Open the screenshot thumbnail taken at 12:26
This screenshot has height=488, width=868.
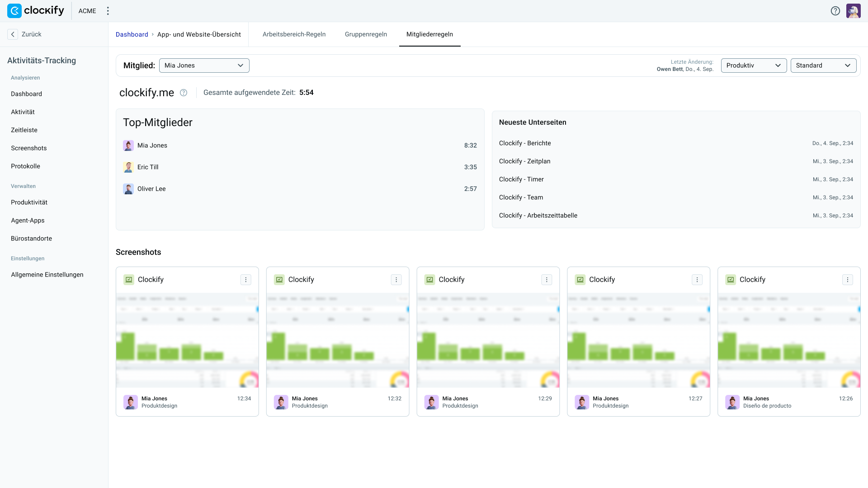click(x=789, y=340)
